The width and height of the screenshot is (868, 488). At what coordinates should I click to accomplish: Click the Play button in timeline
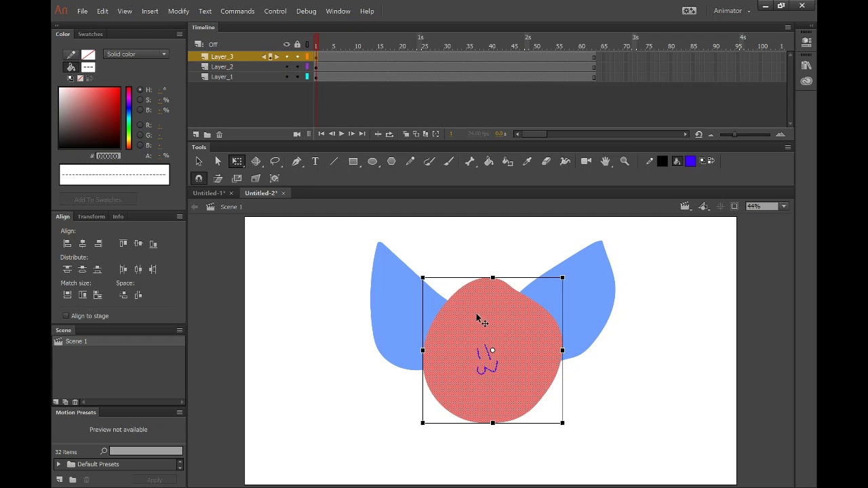(341, 134)
